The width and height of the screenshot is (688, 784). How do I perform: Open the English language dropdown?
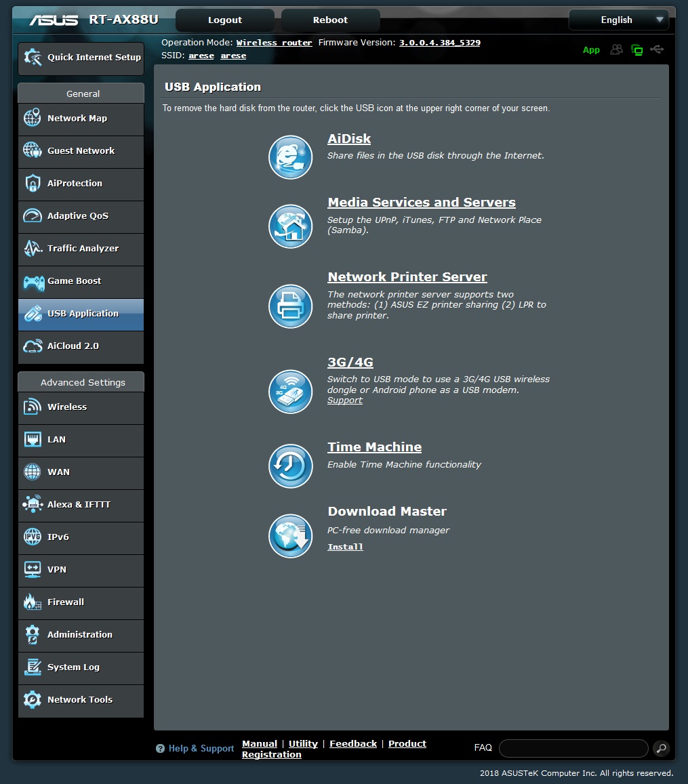(x=618, y=20)
